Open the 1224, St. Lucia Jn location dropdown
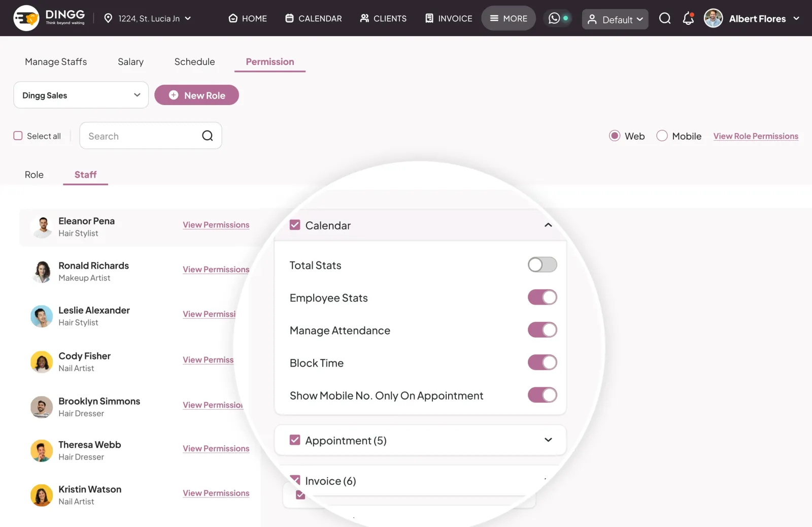Image resolution: width=812 pixels, height=527 pixels. [148, 18]
